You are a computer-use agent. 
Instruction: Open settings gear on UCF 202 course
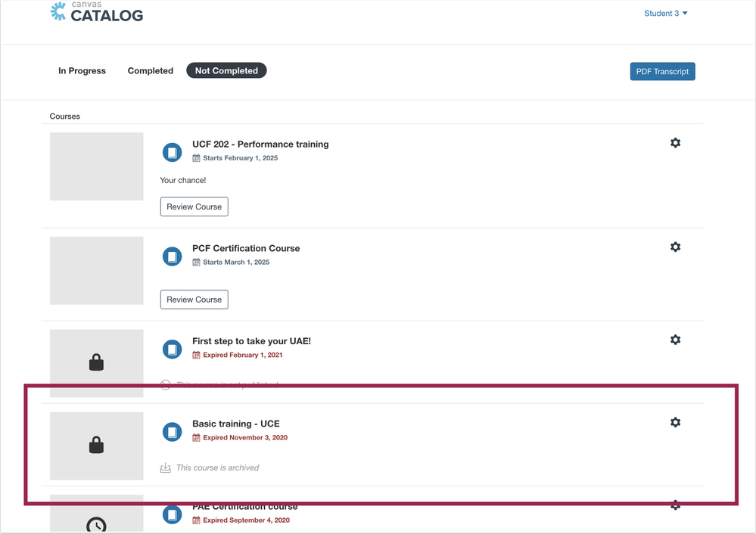point(675,142)
